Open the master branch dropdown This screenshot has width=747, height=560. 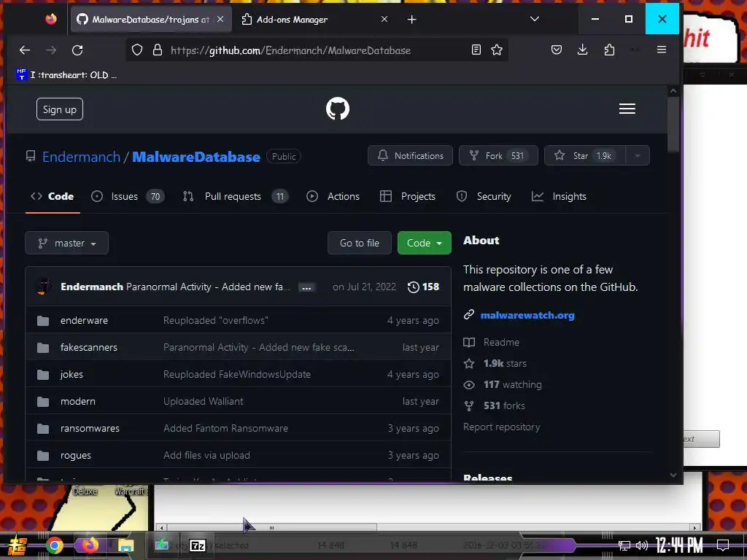[x=66, y=243]
